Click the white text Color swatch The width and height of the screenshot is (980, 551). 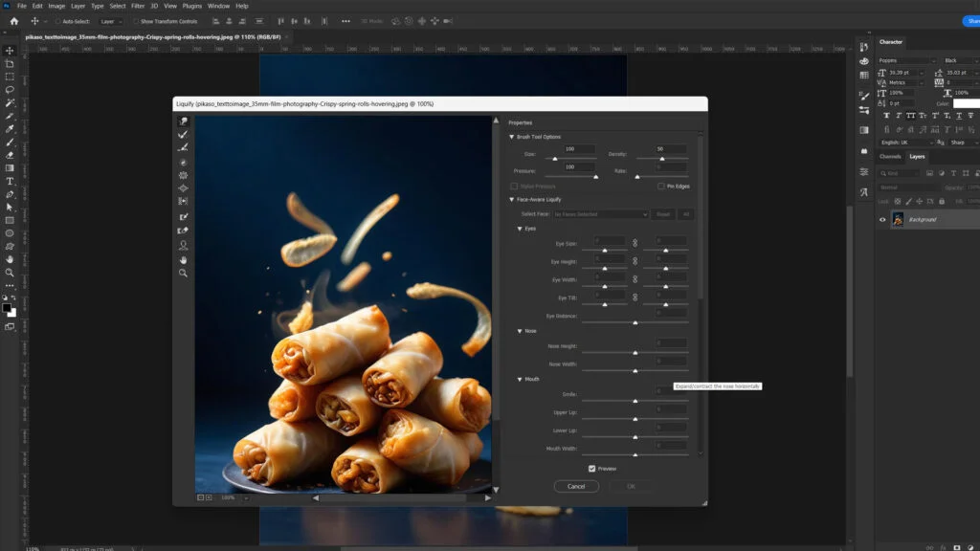pyautogui.click(x=967, y=103)
